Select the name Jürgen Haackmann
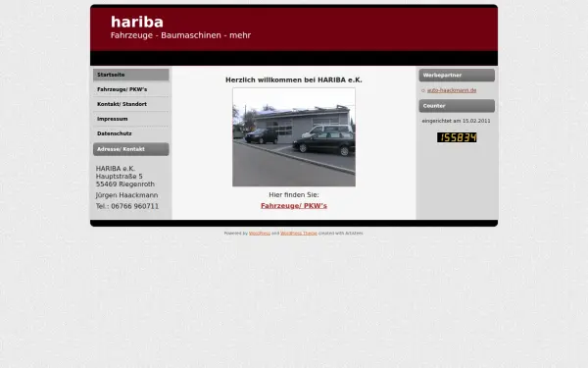The width and height of the screenshot is (588, 368). [x=126, y=195]
